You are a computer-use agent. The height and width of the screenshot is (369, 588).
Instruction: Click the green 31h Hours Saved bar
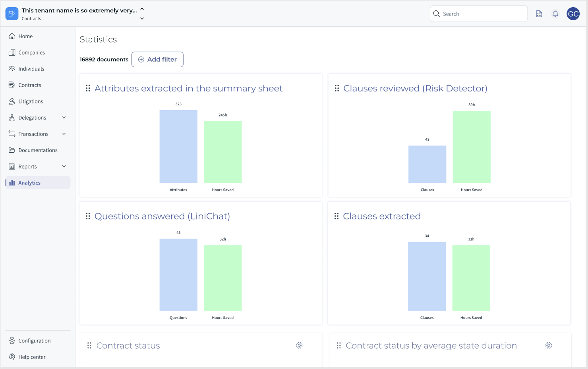pos(471,278)
